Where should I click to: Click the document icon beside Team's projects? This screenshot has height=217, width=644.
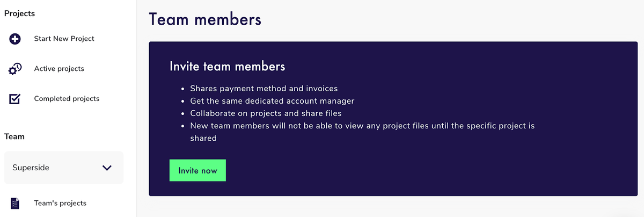tap(15, 203)
